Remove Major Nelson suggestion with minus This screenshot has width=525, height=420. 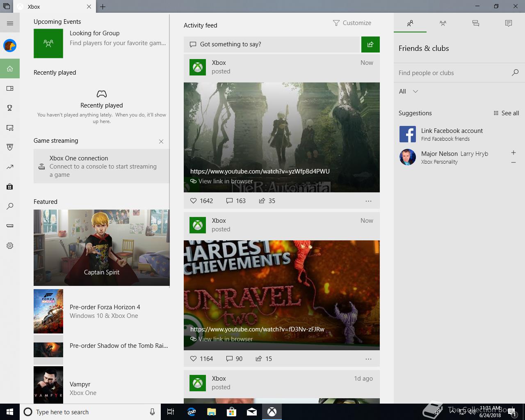514,163
